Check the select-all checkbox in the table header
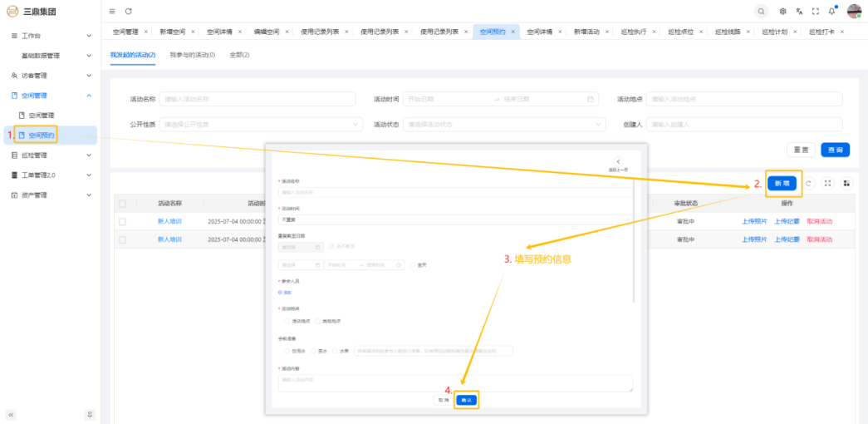868x424 pixels. (122, 203)
